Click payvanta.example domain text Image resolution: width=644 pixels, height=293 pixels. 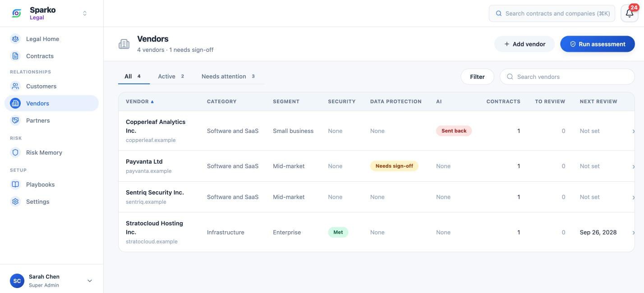148,171
